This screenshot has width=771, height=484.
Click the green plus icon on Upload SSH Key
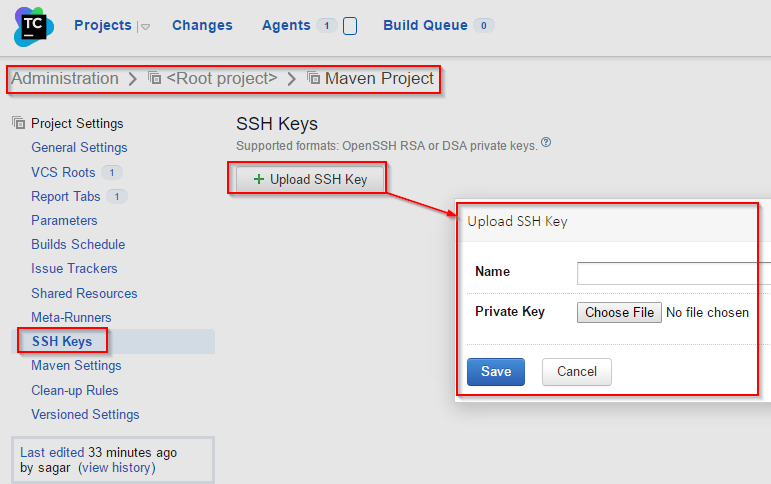click(259, 179)
